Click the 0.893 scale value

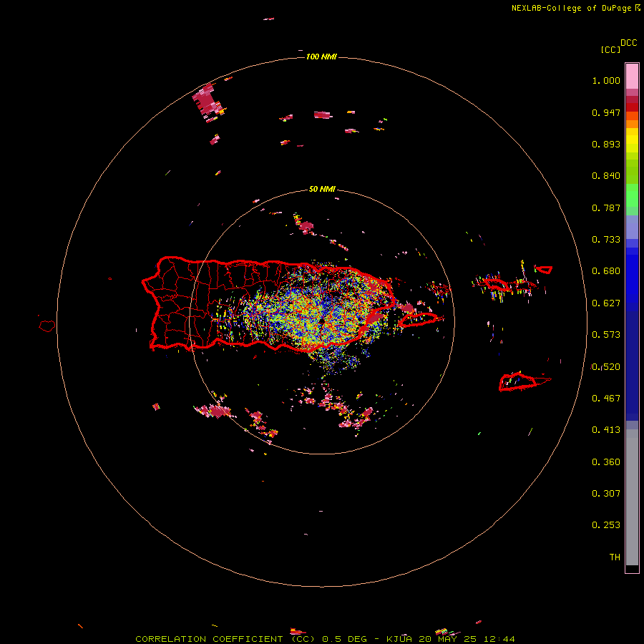(606, 144)
